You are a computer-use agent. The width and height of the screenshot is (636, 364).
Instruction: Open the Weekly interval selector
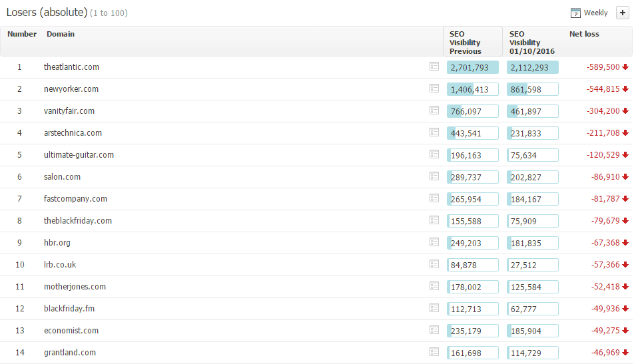point(595,13)
